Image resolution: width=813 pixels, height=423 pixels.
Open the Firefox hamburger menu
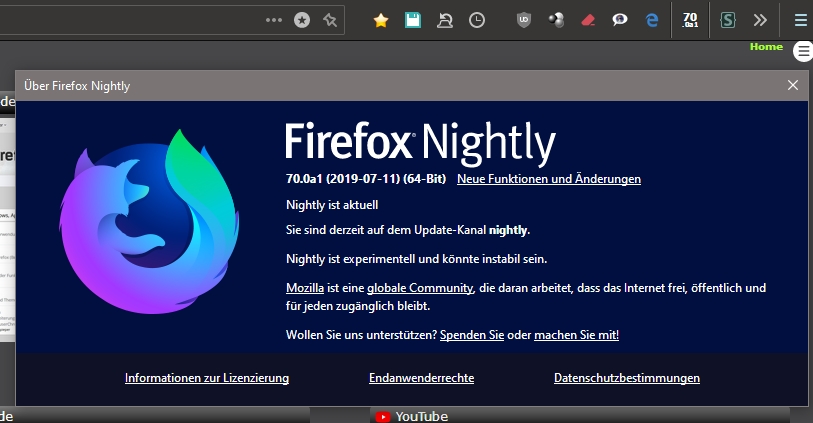tap(801, 20)
